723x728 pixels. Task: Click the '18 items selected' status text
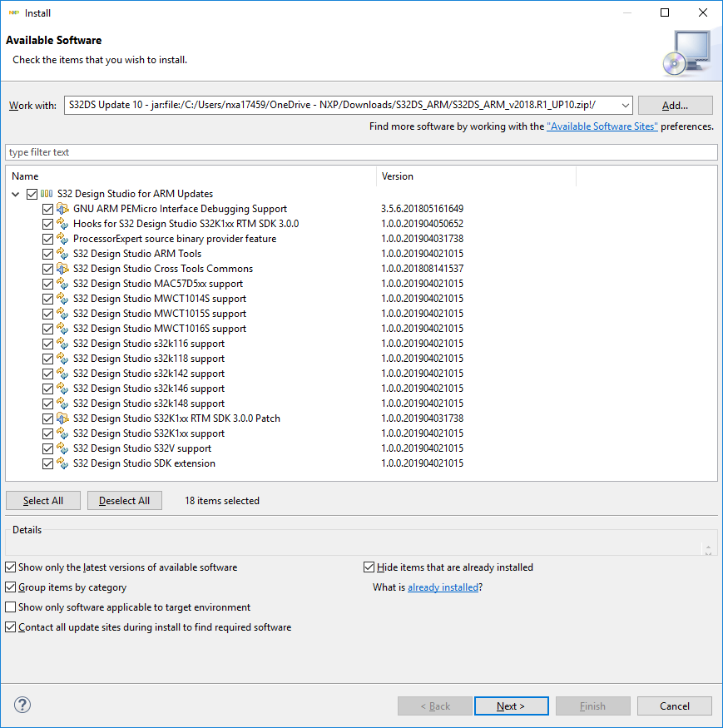coord(222,501)
